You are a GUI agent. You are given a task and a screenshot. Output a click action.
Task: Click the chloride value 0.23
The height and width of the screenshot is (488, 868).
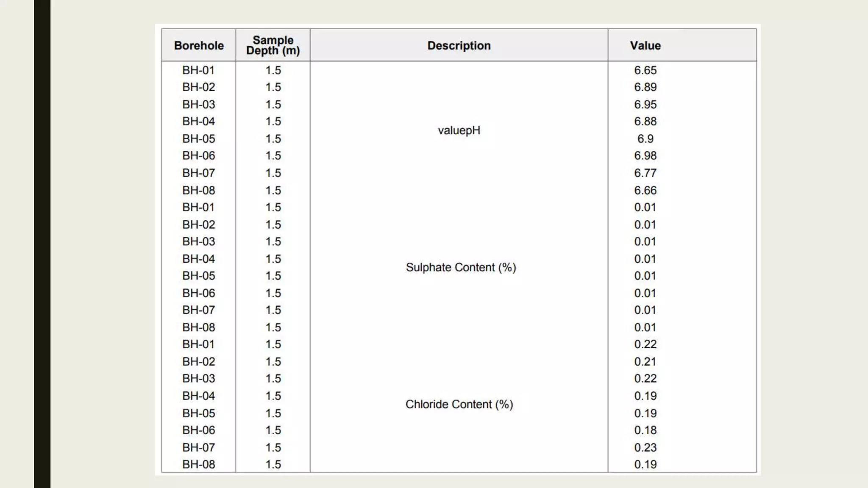coord(645,447)
